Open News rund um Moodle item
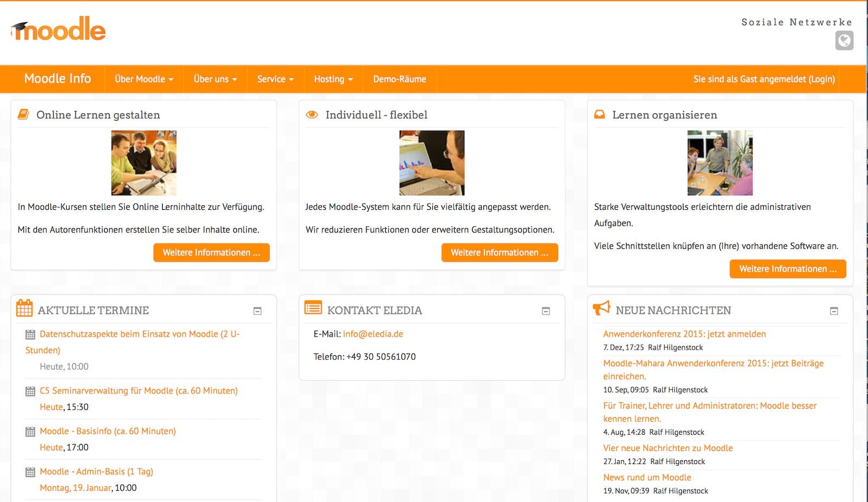The image size is (868, 502). click(647, 477)
